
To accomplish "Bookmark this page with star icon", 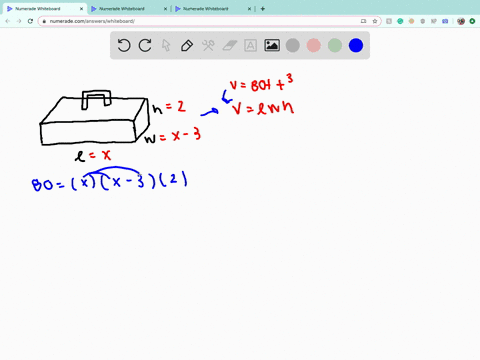I will [375, 21].
